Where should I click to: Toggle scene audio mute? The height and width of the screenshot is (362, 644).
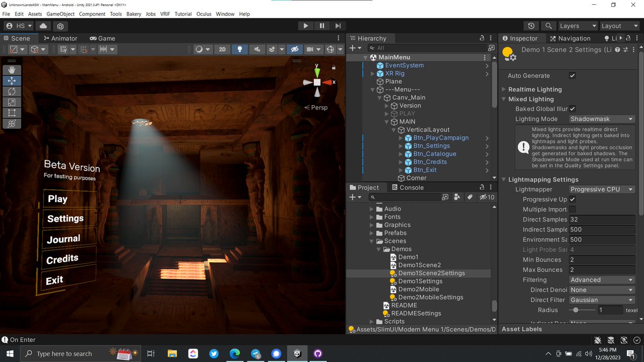coord(258,49)
